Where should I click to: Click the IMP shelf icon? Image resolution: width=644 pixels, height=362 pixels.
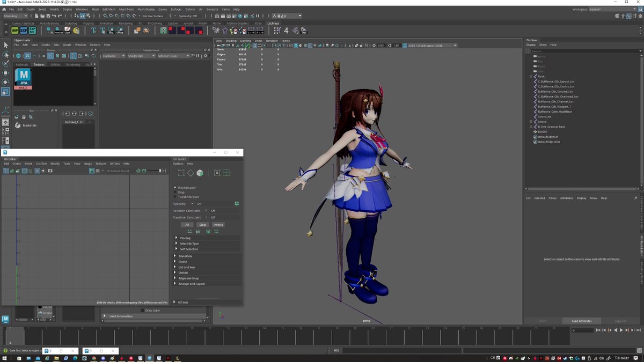(14, 31)
